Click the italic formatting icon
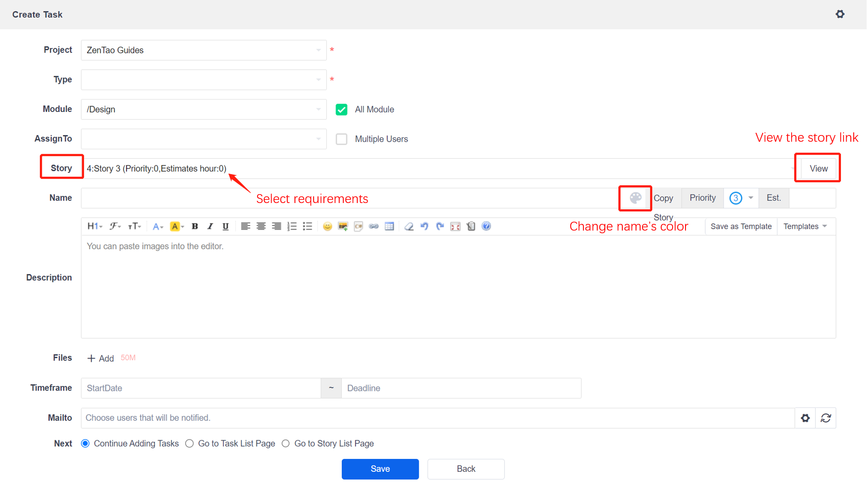 click(210, 227)
